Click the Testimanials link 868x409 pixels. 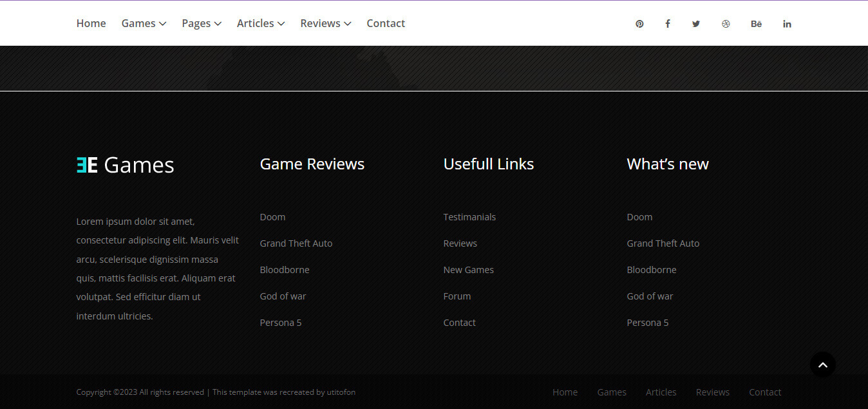pos(469,217)
